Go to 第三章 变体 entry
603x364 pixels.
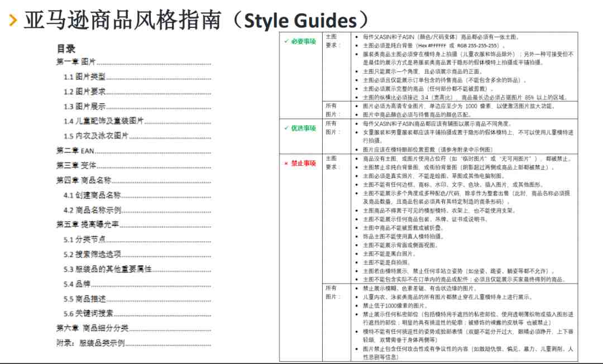(134, 165)
